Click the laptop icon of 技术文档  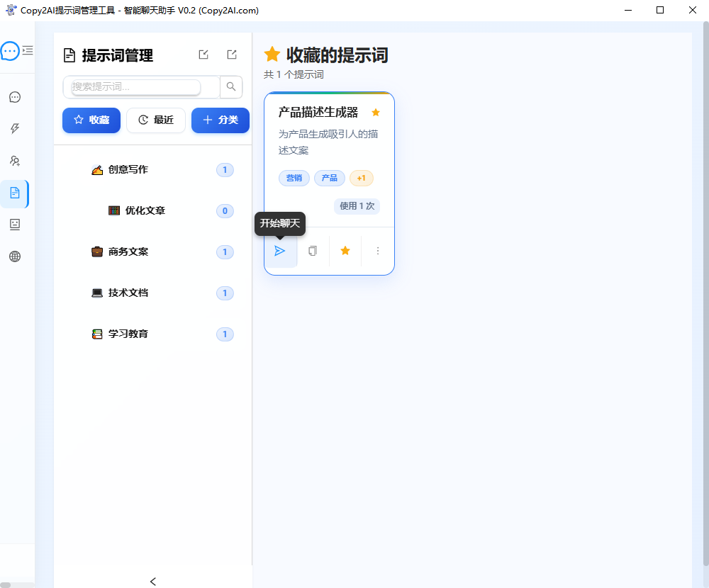click(x=97, y=293)
